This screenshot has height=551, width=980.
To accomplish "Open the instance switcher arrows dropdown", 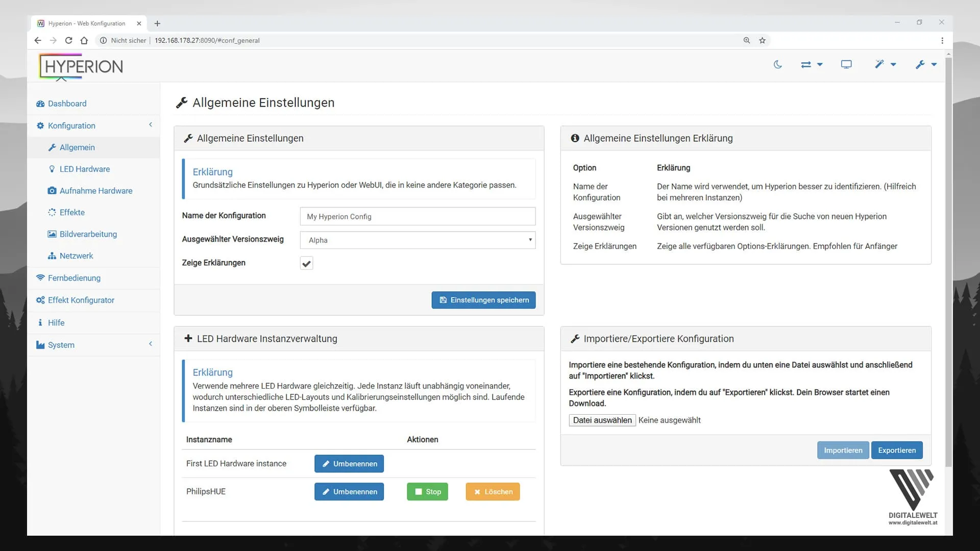I will click(x=812, y=64).
